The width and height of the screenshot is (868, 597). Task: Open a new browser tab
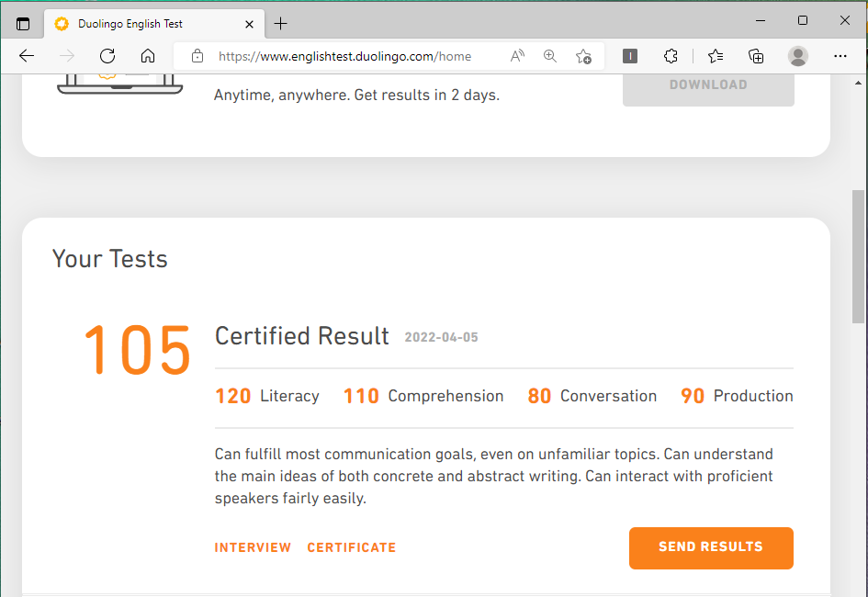point(281,23)
